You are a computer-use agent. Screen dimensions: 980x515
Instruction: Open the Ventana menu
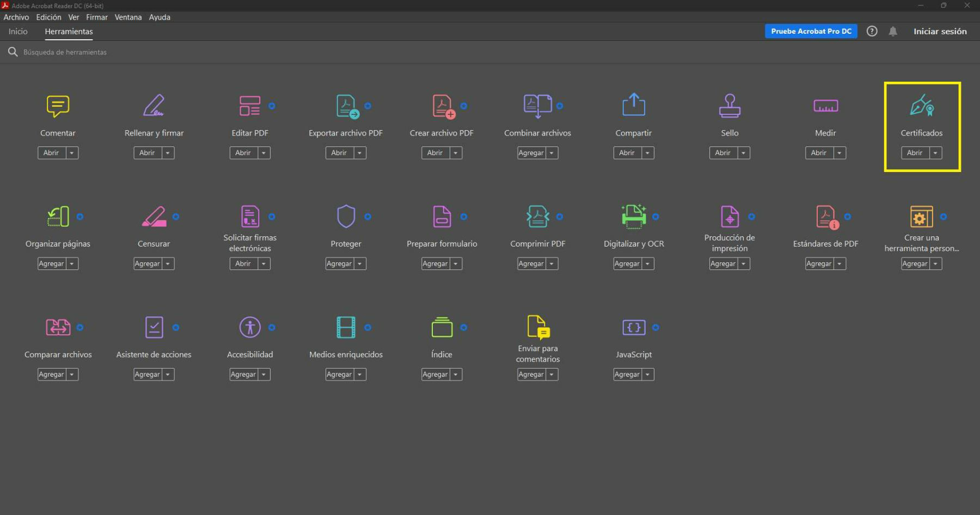(x=128, y=17)
